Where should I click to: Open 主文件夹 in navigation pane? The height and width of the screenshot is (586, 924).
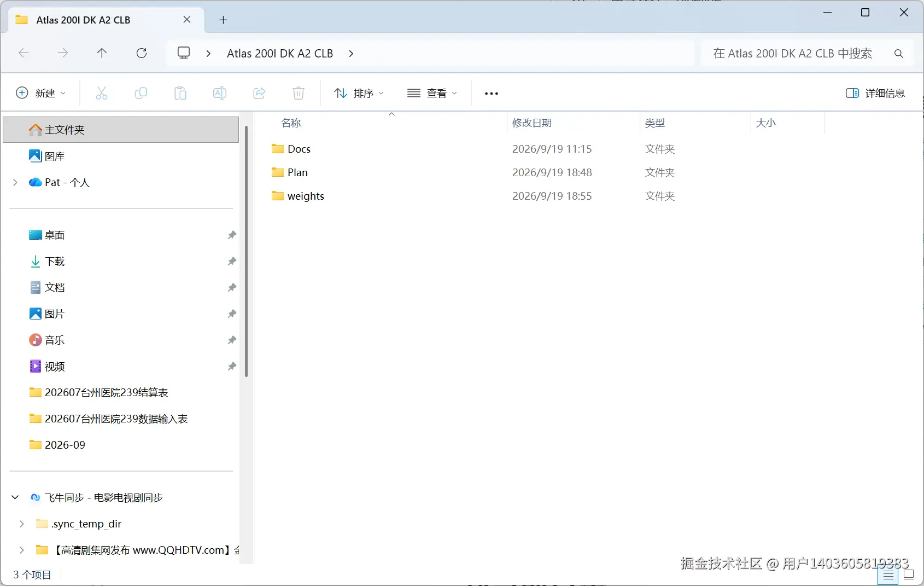point(121,130)
